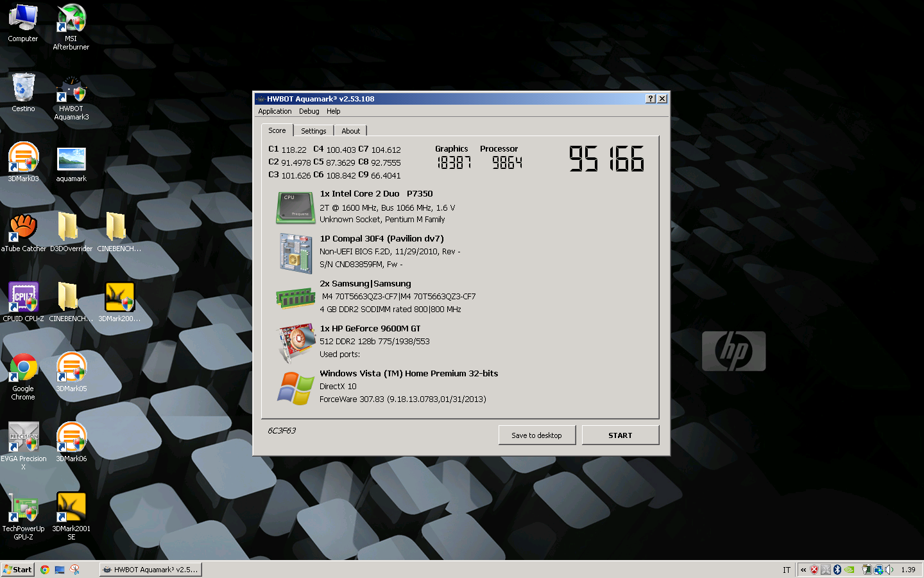Image resolution: width=924 pixels, height=578 pixels.
Task: Select HWBOT Aquamark3 desktop shortcut
Action: 71,97
